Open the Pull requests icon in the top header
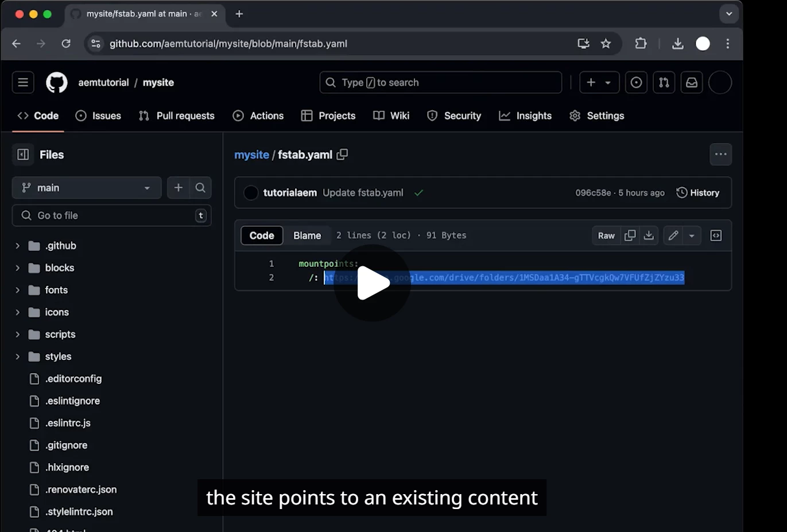787x532 pixels. pos(664,83)
